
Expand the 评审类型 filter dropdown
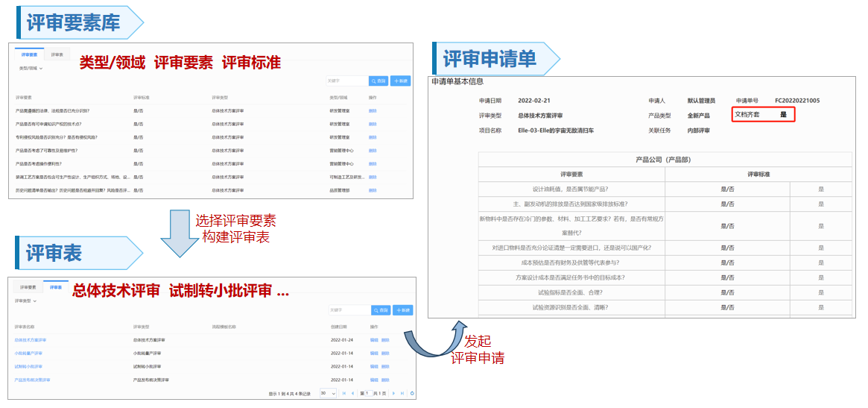(25, 301)
